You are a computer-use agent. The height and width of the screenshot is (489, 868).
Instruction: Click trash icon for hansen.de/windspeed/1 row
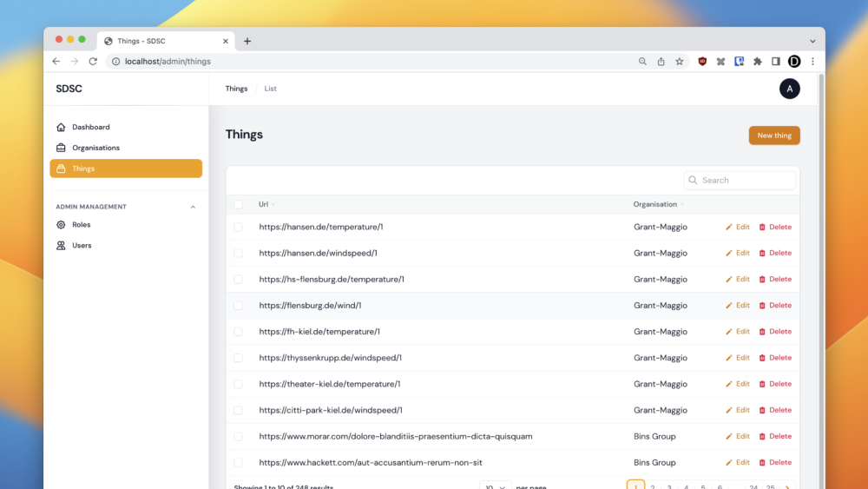[762, 253]
